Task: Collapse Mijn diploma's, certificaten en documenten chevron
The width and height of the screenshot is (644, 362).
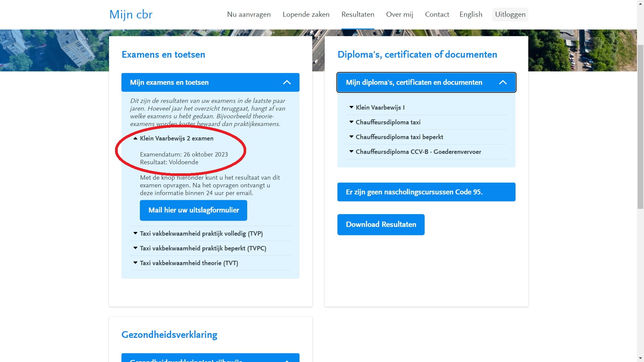Action: click(502, 82)
